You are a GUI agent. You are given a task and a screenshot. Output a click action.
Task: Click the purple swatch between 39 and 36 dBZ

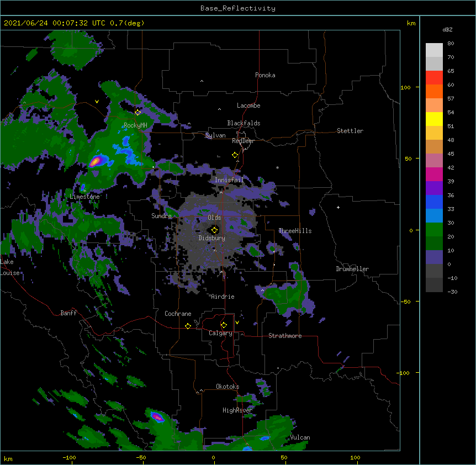(434, 188)
